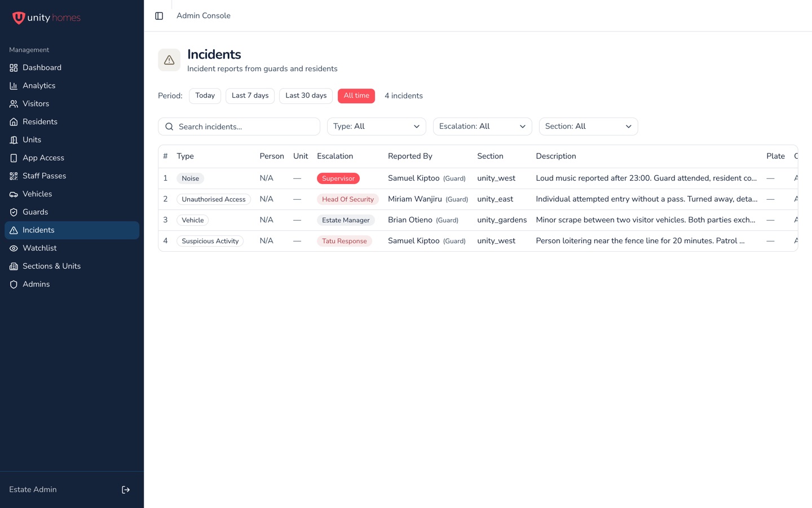Click the Escalation column header

(x=335, y=156)
